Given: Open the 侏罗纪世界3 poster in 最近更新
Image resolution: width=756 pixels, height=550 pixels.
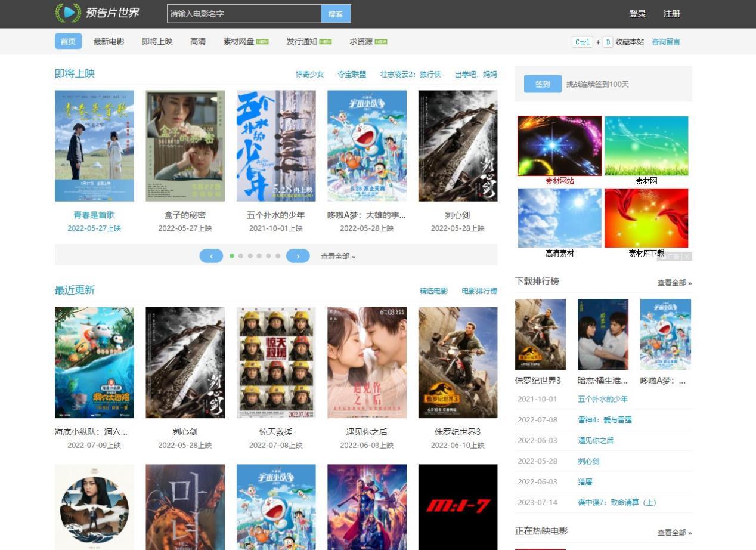Looking at the screenshot, I should 458,363.
